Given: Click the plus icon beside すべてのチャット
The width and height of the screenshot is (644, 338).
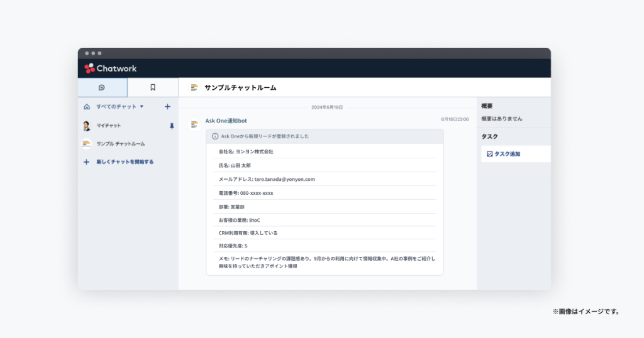Looking at the screenshot, I should [x=167, y=107].
